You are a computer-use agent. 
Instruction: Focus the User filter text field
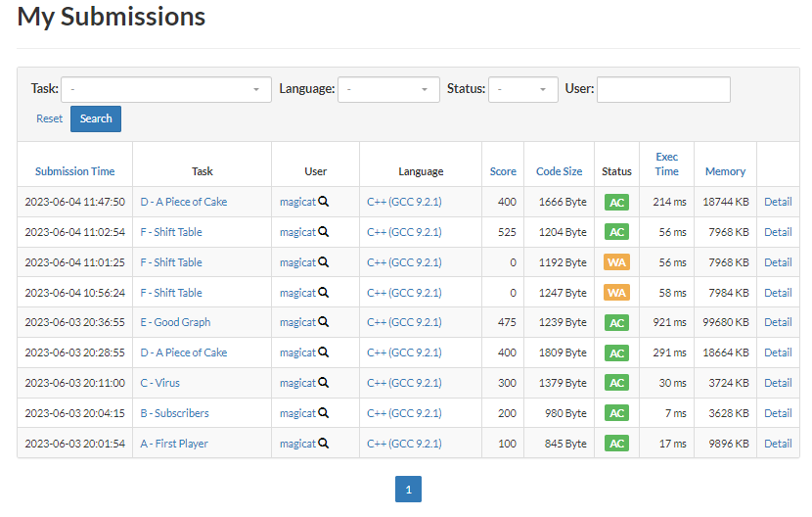pyautogui.click(x=663, y=89)
